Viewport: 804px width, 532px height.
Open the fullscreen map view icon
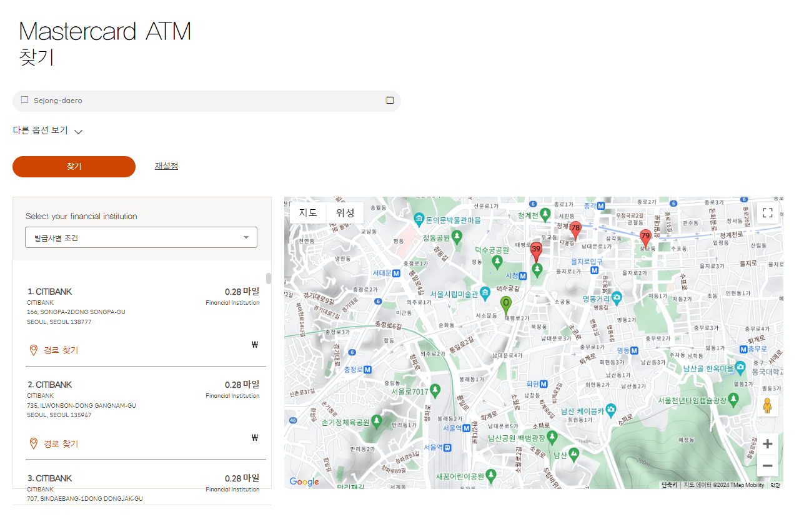[x=767, y=212]
